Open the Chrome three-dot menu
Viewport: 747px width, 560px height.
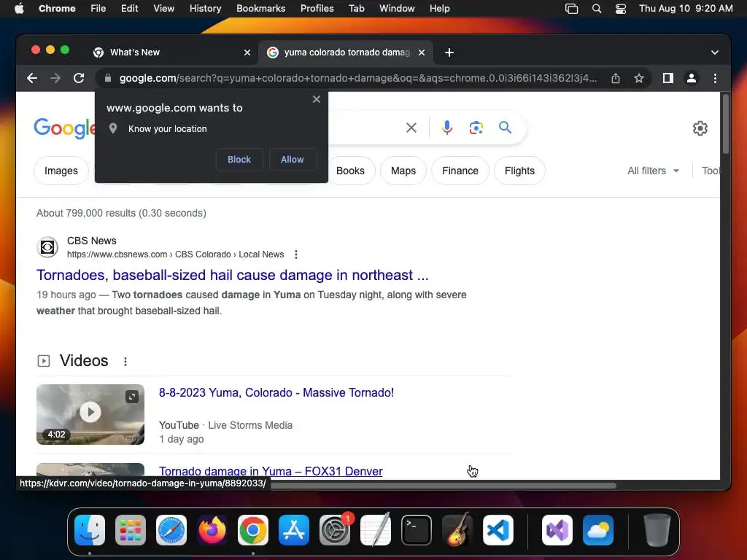click(715, 78)
